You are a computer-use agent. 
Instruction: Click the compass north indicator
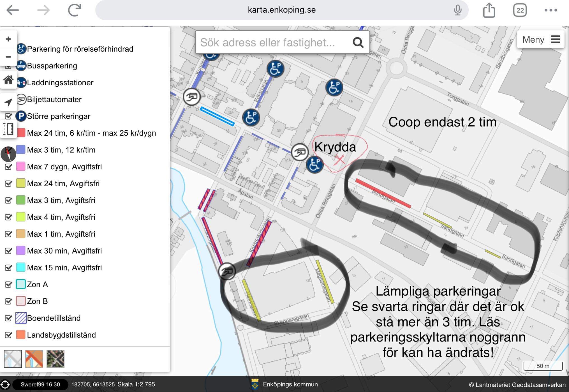tap(8, 154)
